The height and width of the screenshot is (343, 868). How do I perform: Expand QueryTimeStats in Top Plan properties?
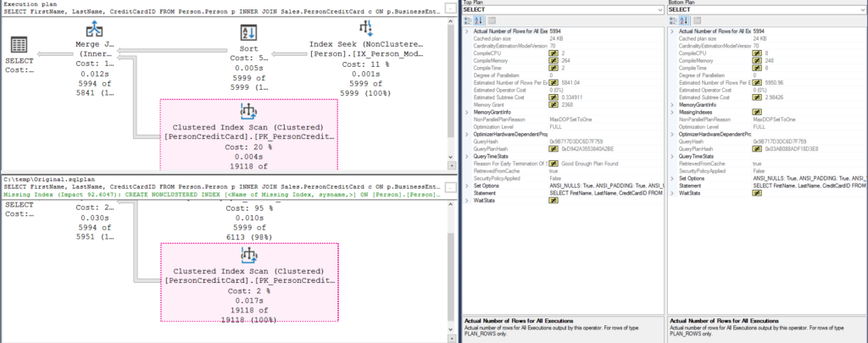(467, 156)
